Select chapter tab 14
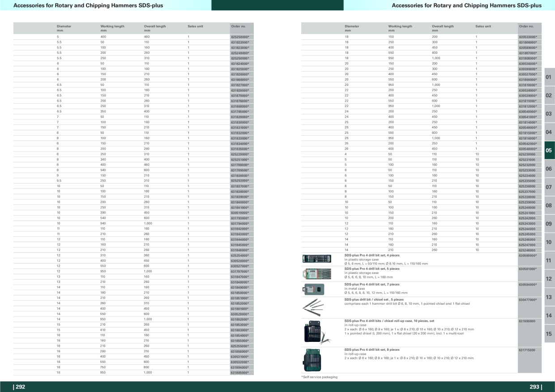Image resolution: width=555 pixels, height=392 pixels. pos(549,315)
